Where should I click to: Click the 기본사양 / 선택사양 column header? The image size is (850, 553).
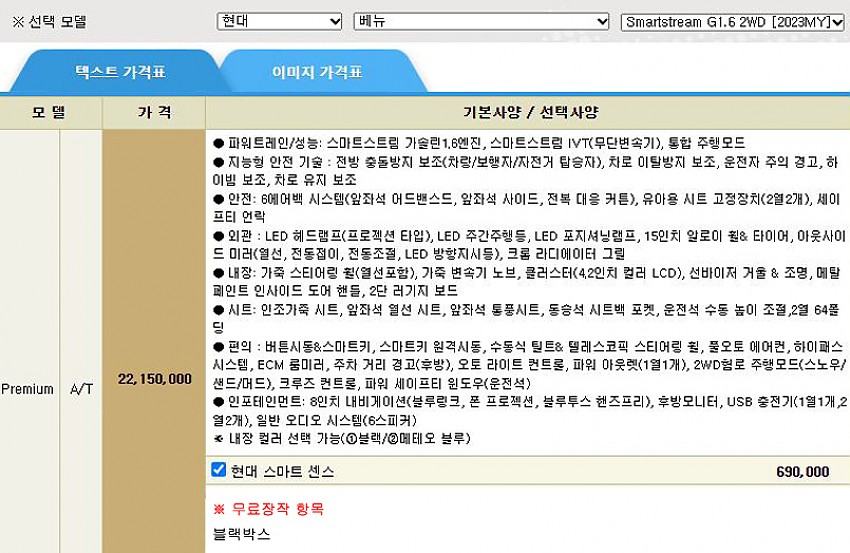coord(530,112)
